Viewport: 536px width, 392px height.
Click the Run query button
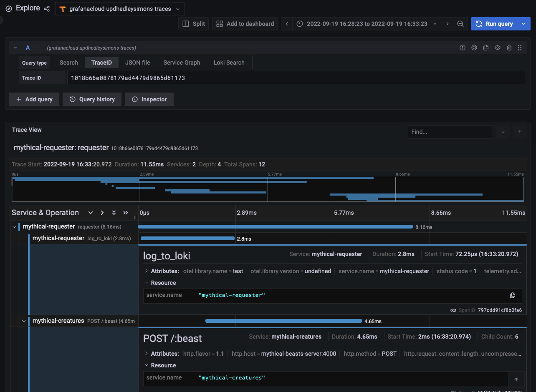click(x=494, y=24)
